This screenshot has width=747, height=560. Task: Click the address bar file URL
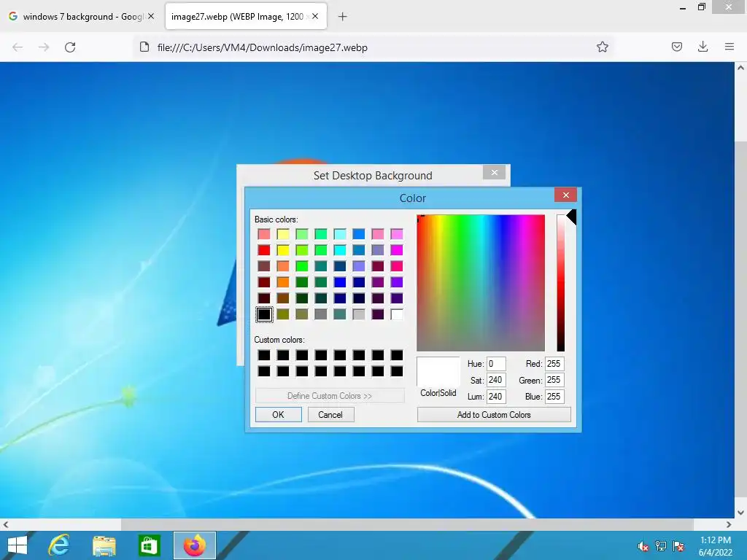click(x=263, y=47)
